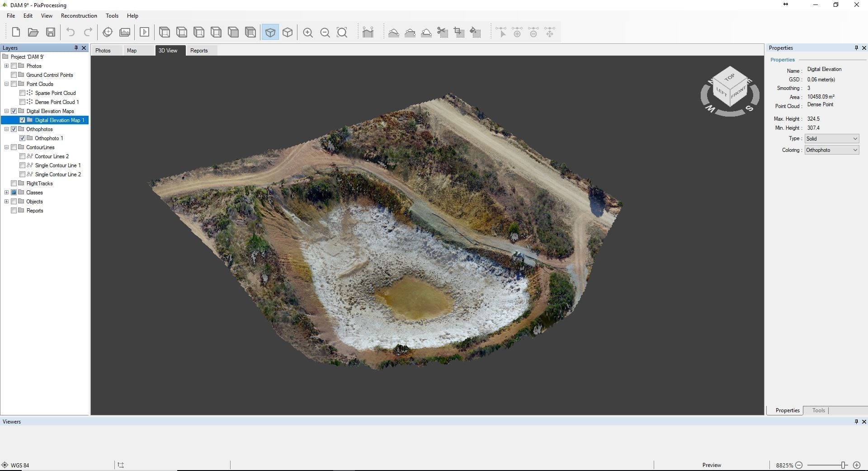Uncheck the Orthophoto 1 checkbox

click(x=23, y=138)
